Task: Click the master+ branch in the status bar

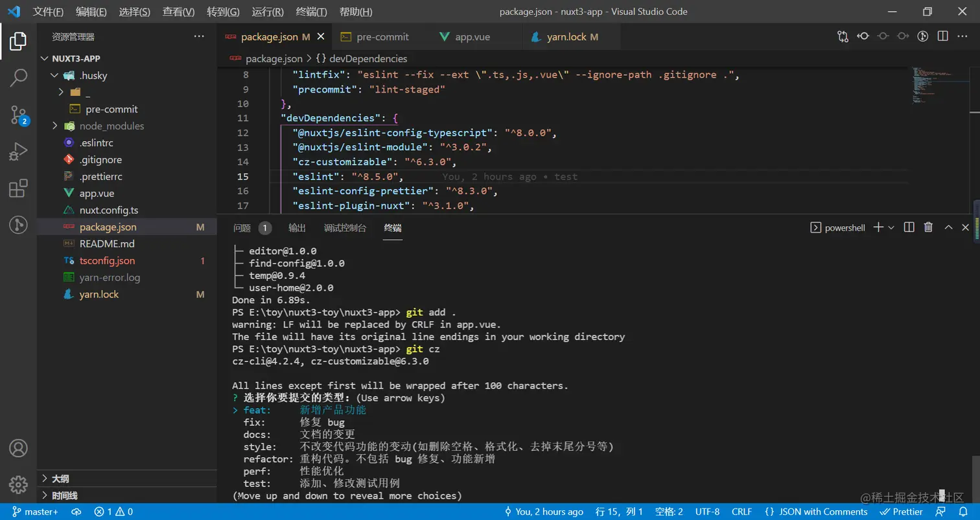Action: (x=36, y=512)
